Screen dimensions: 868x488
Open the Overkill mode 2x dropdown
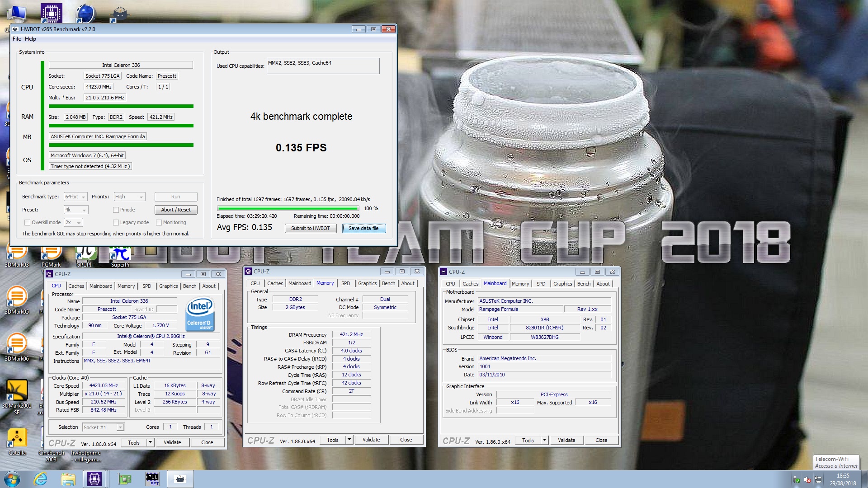(x=73, y=222)
